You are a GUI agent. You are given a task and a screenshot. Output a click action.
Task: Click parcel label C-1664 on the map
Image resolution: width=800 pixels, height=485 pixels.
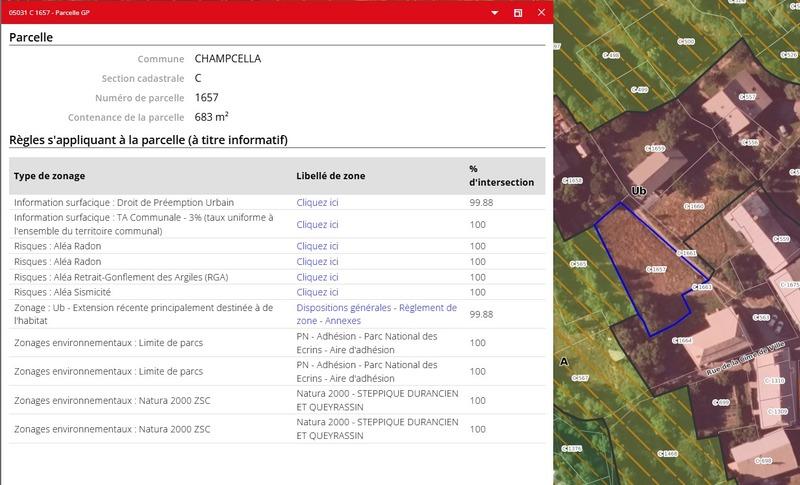pyautogui.click(x=684, y=341)
